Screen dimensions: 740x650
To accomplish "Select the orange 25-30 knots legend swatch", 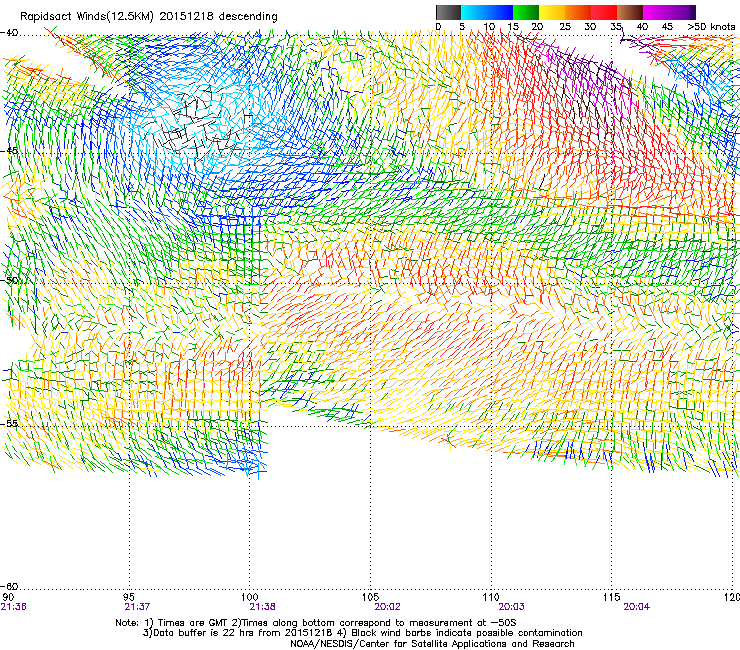I will point(578,12).
